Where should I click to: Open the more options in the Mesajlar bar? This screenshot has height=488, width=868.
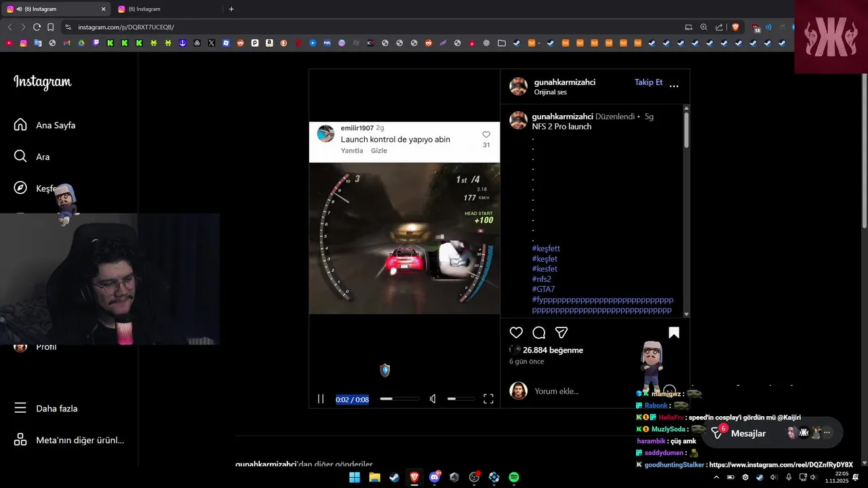click(827, 432)
